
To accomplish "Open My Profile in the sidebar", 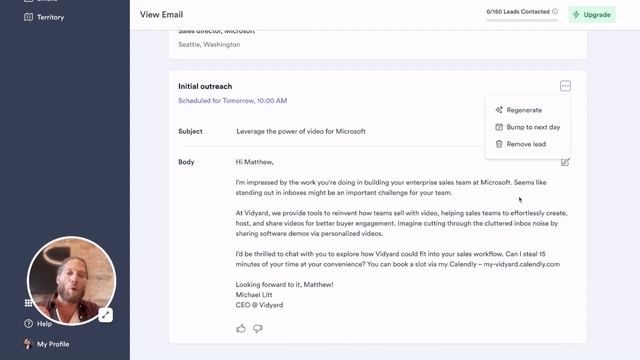I will coord(47,344).
